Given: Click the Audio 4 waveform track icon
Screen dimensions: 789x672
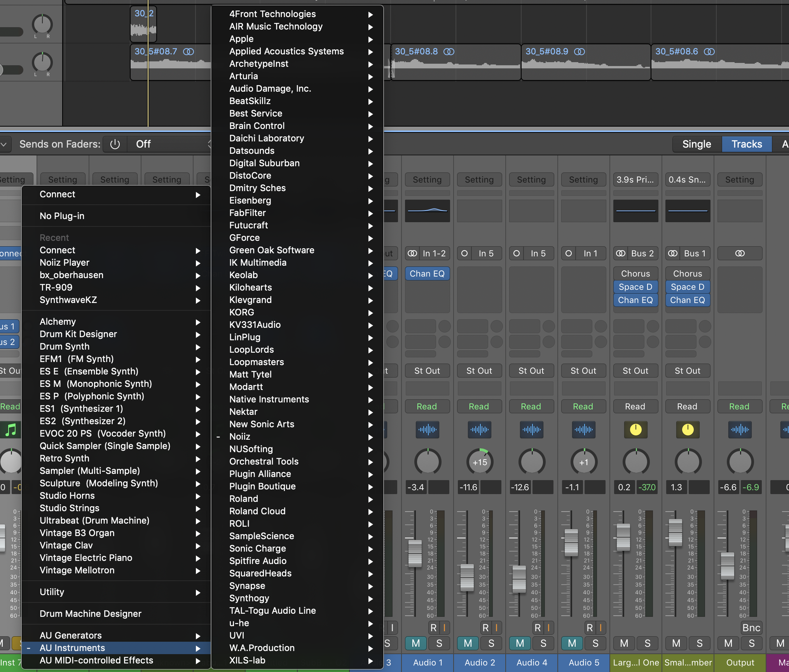Looking at the screenshot, I should pyautogui.click(x=531, y=430).
